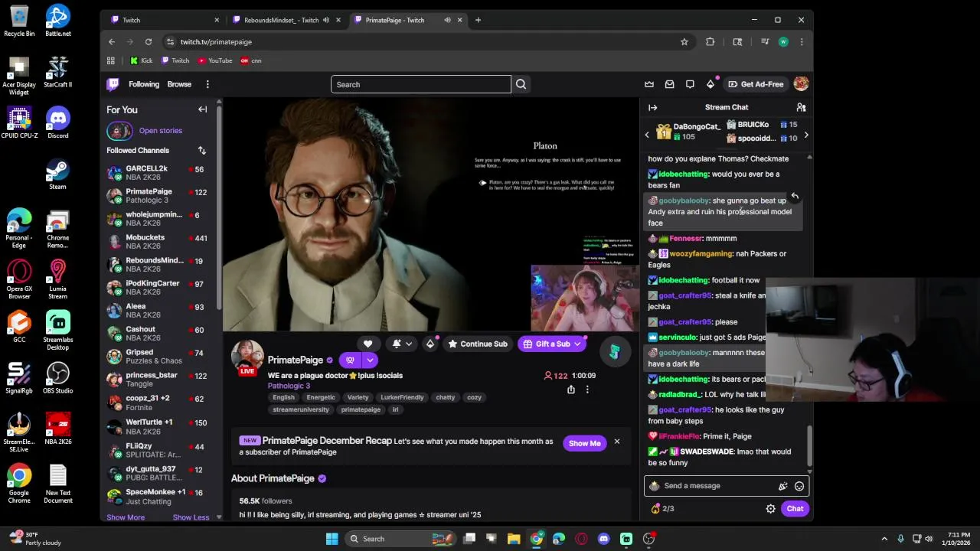Send message with the Chat button
This screenshot has width=980, height=551.
pos(795,509)
